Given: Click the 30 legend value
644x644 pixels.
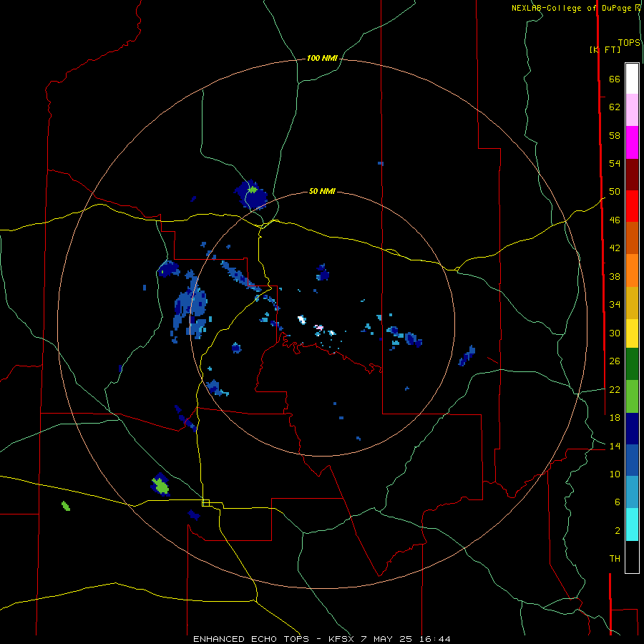Looking at the screenshot, I should 615,333.
